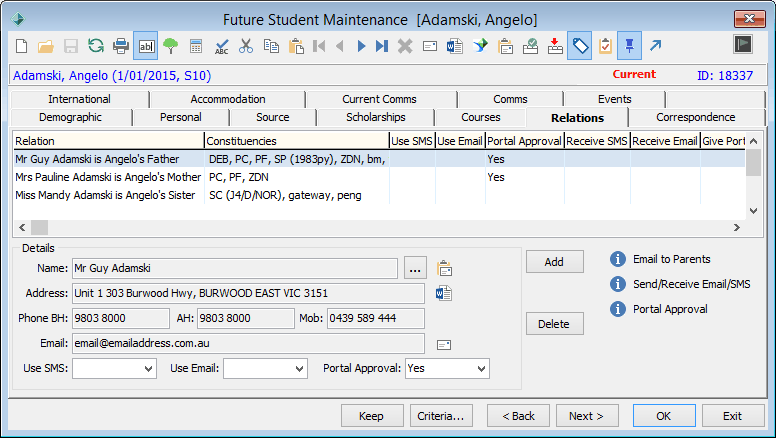Image resolution: width=776 pixels, height=438 pixels.
Task: Click the Keep button
Action: (372, 416)
